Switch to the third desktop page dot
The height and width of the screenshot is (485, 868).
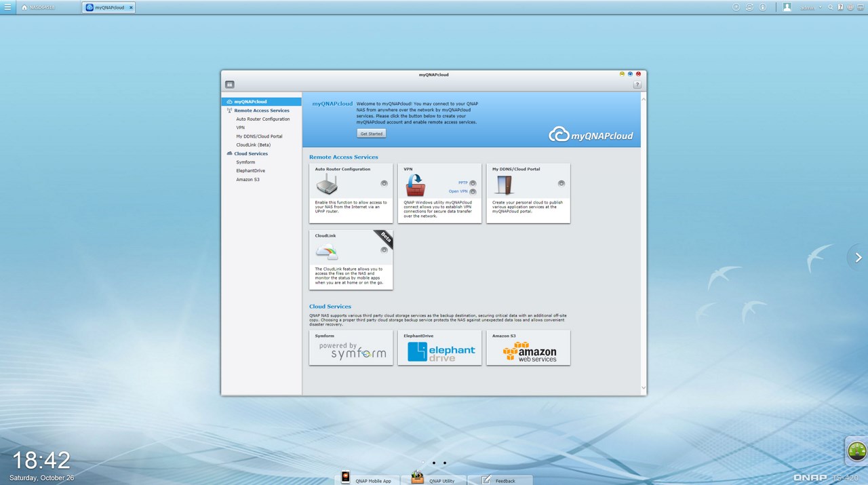[445, 463]
